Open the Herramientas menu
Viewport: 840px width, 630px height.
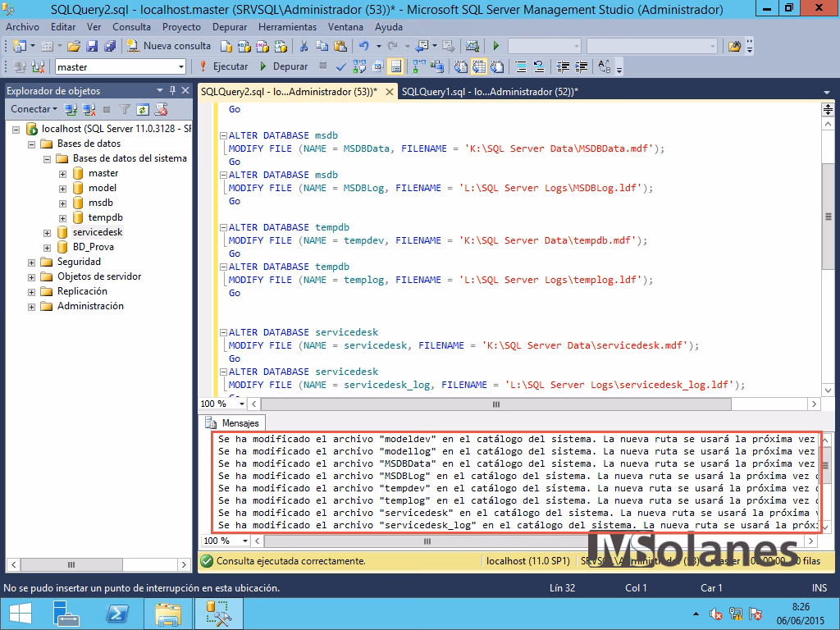(x=287, y=27)
